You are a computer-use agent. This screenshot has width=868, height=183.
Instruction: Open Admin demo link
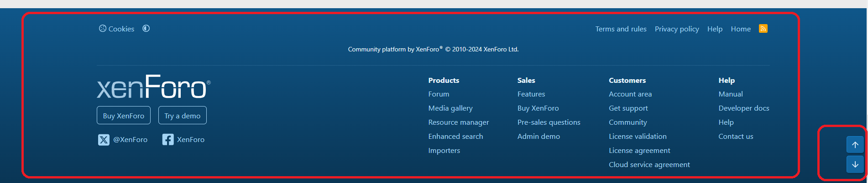point(539,136)
